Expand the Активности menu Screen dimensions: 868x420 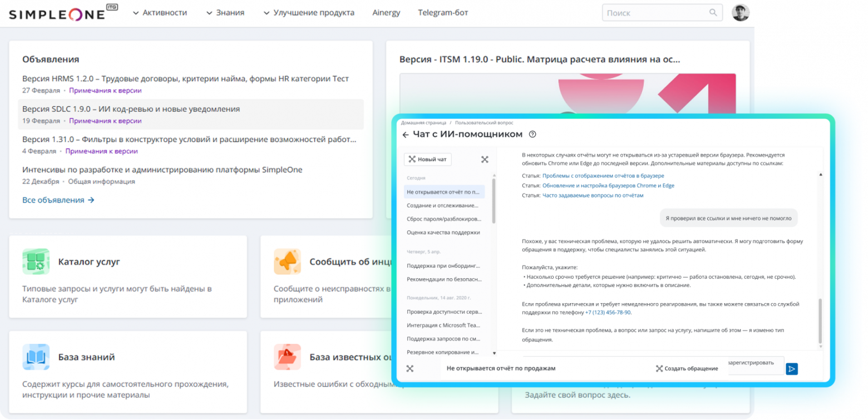[160, 12]
